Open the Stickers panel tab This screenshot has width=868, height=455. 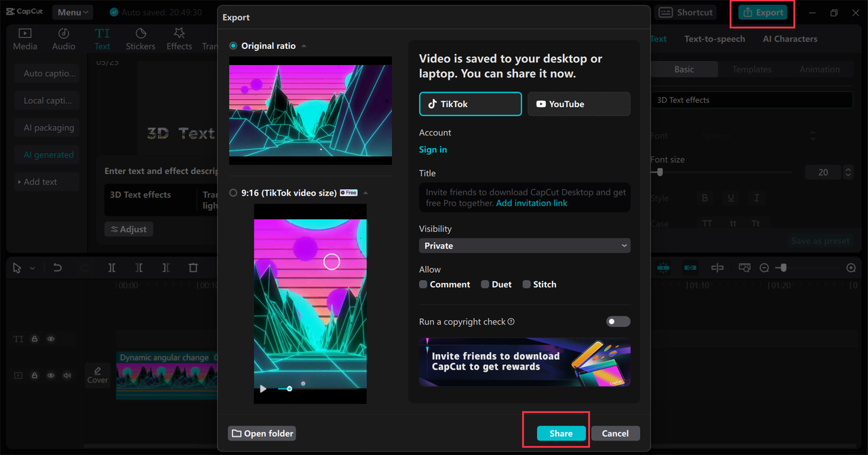pos(140,39)
